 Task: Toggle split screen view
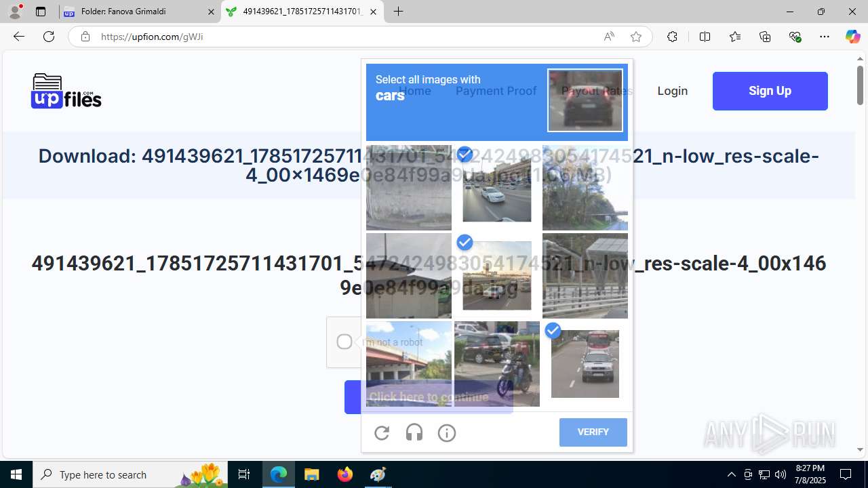click(705, 37)
